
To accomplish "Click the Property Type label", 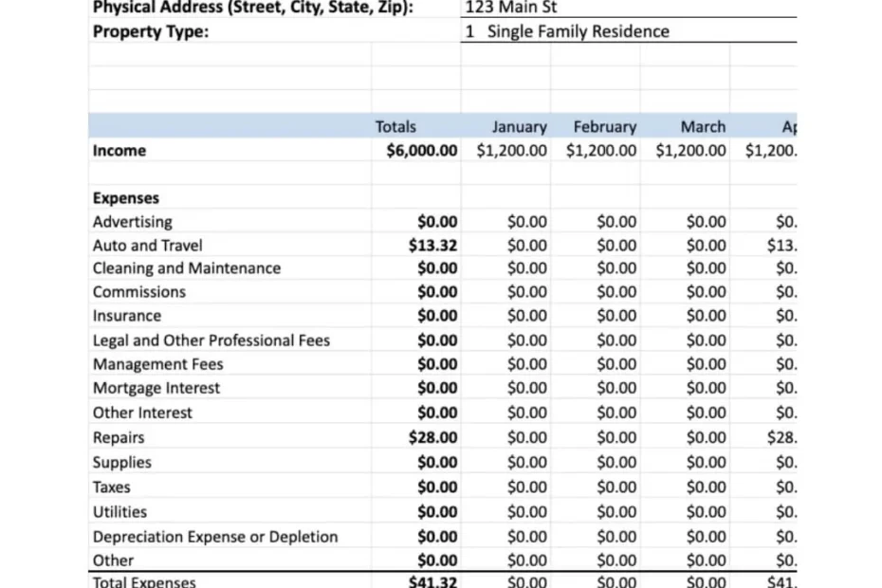I will click(x=150, y=31).
